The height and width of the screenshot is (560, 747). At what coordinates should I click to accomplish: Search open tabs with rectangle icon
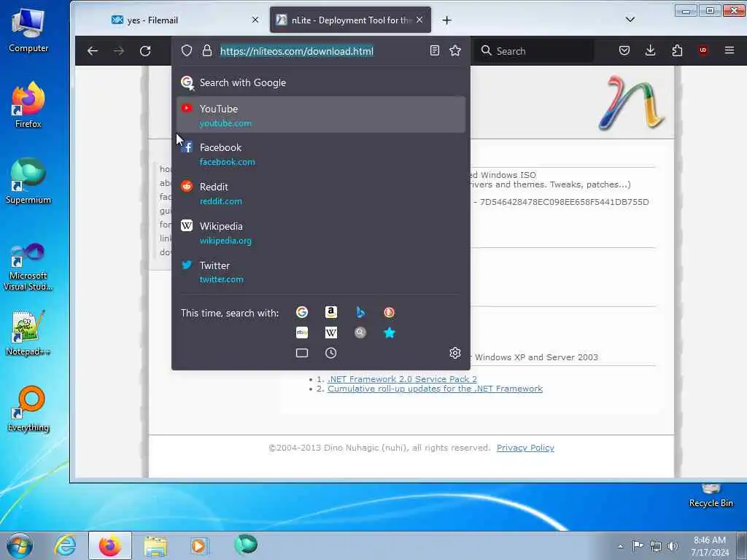(302, 353)
